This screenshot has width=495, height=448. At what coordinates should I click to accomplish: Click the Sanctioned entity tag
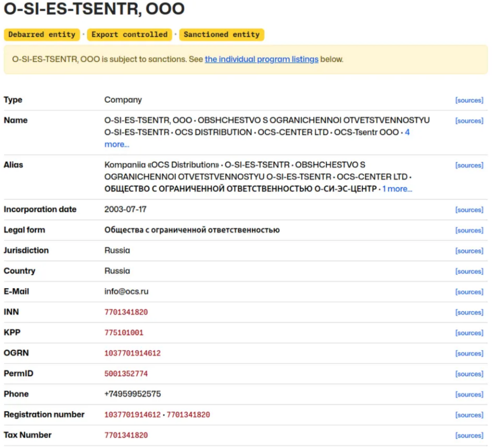pos(221,35)
